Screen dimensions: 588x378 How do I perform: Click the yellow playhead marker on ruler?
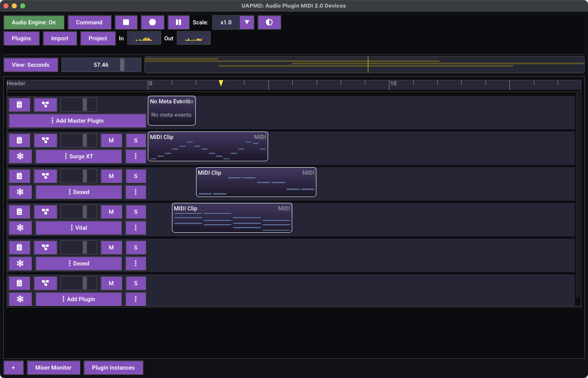tap(221, 83)
